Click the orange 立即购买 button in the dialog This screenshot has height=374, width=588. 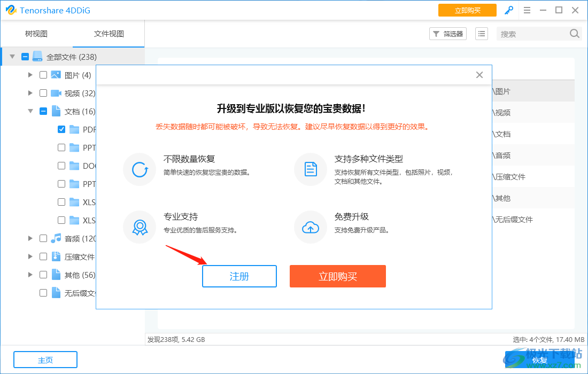click(x=337, y=276)
